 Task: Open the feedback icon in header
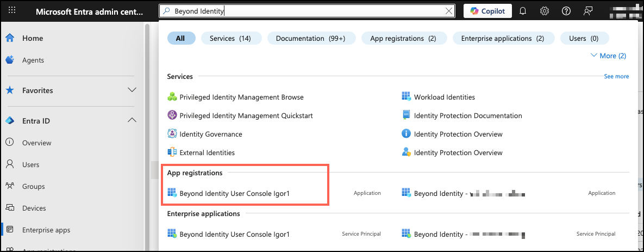(587, 11)
